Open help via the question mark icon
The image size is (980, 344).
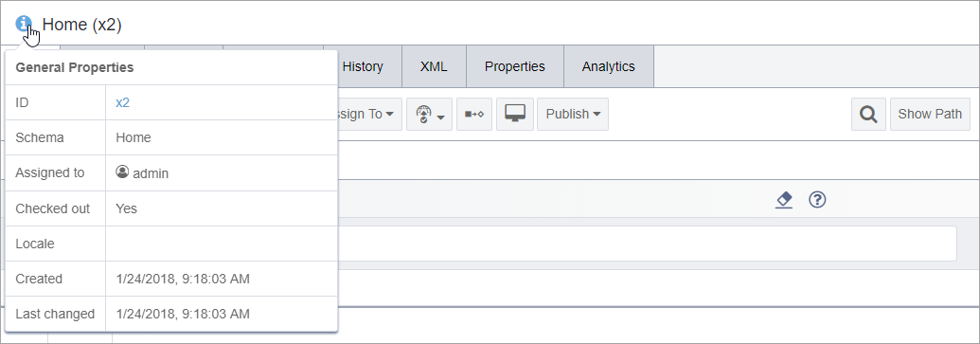(x=817, y=200)
